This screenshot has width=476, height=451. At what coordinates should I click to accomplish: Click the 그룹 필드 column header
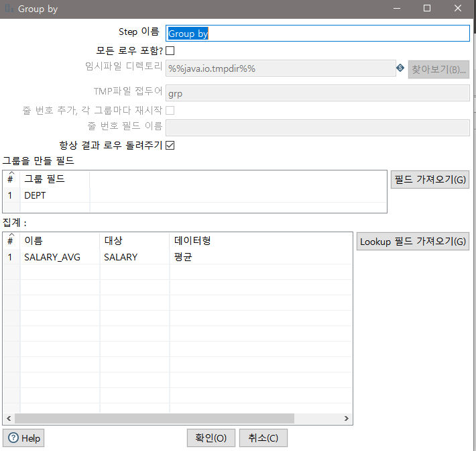(x=55, y=179)
